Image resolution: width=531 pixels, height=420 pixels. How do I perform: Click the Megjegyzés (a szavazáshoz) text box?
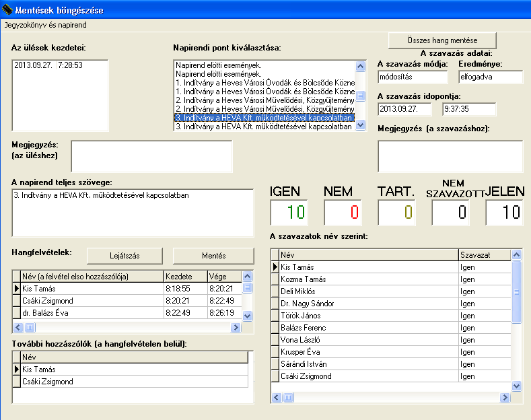pos(450,156)
